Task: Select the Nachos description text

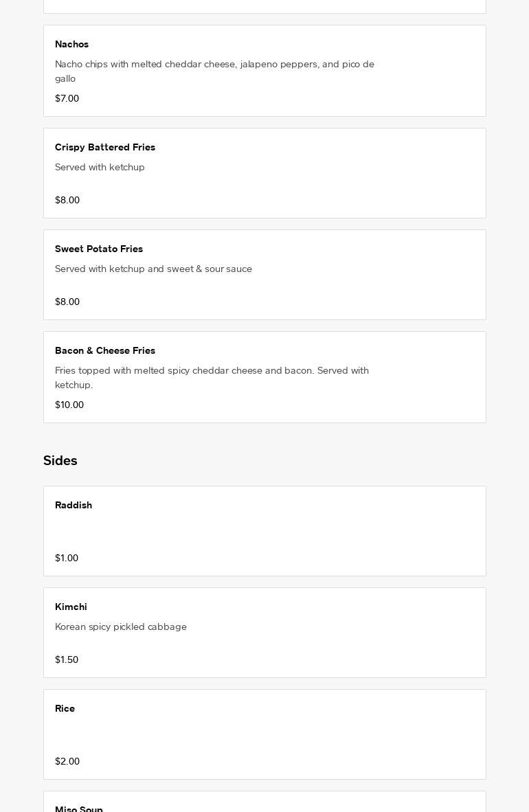Action: click(214, 71)
